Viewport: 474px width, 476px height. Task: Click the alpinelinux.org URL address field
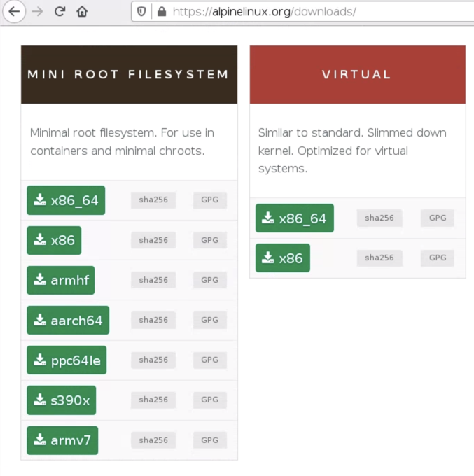[x=294, y=12]
